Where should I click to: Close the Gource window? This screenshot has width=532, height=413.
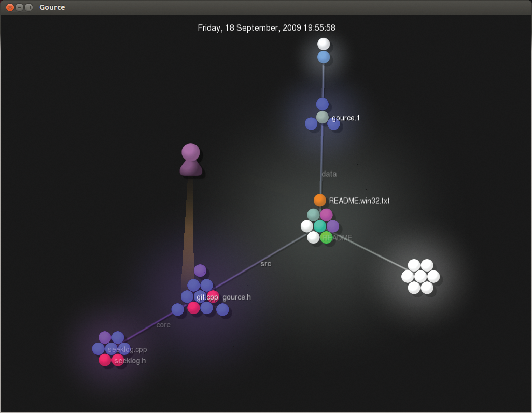[10, 7]
